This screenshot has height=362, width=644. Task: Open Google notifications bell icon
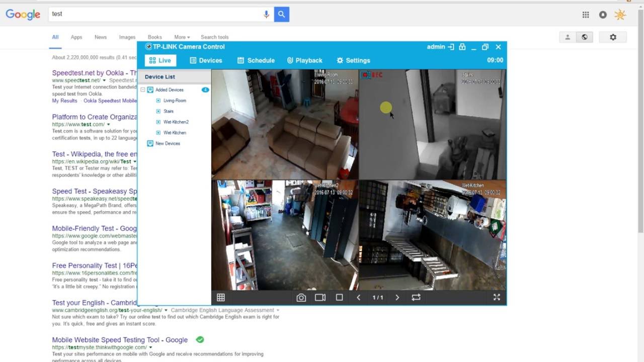click(x=603, y=15)
